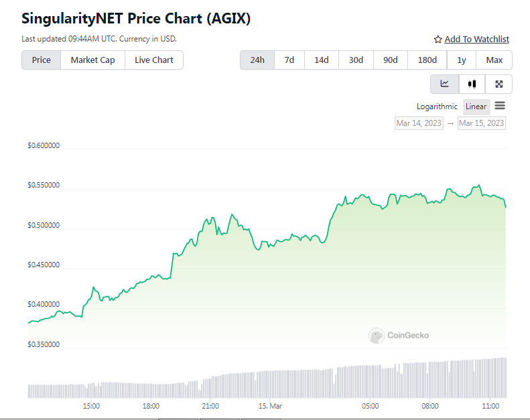Open fullscreen chart icon

tap(499, 84)
